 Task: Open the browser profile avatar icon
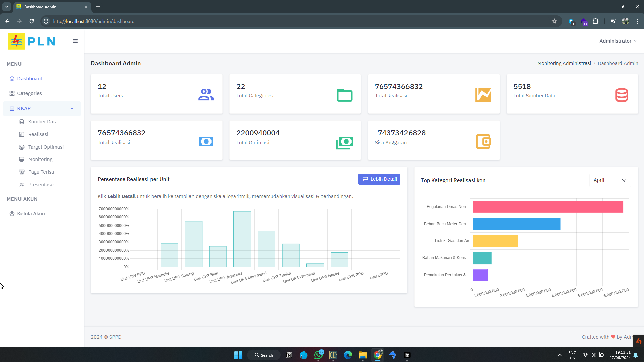(625, 21)
